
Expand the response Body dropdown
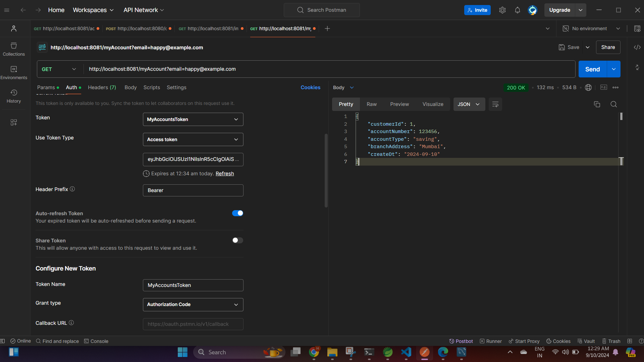(343, 87)
